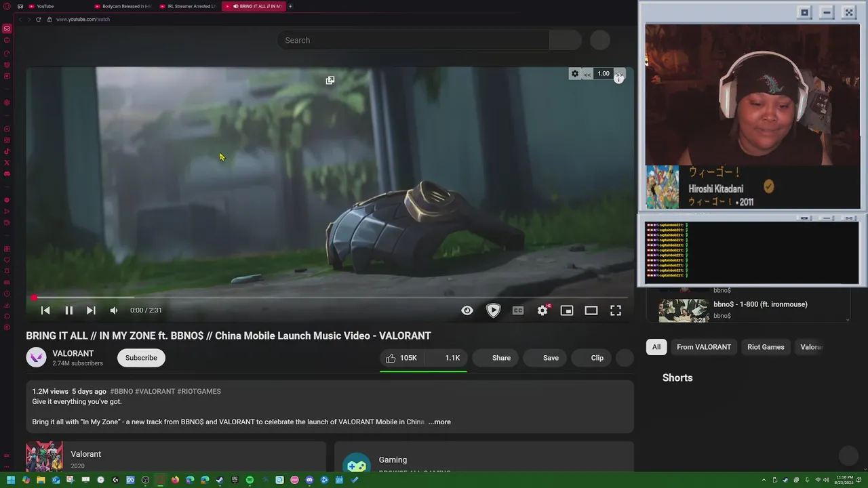Expand the description with ...more
Image resolution: width=868 pixels, height=488 pixels.
(439, 422)
